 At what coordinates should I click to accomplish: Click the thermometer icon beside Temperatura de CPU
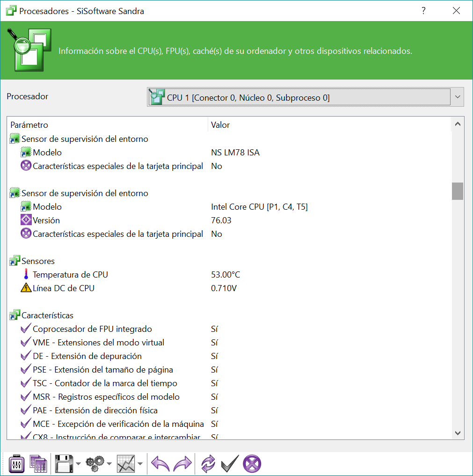(26, 274)
